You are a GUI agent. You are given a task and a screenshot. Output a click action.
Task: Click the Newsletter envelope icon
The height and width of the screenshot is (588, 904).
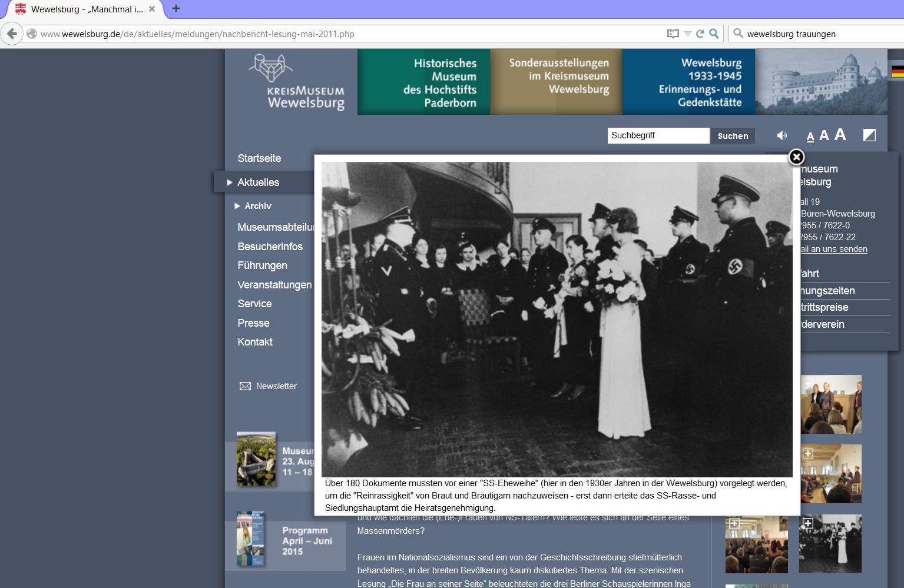click(245, 386)
